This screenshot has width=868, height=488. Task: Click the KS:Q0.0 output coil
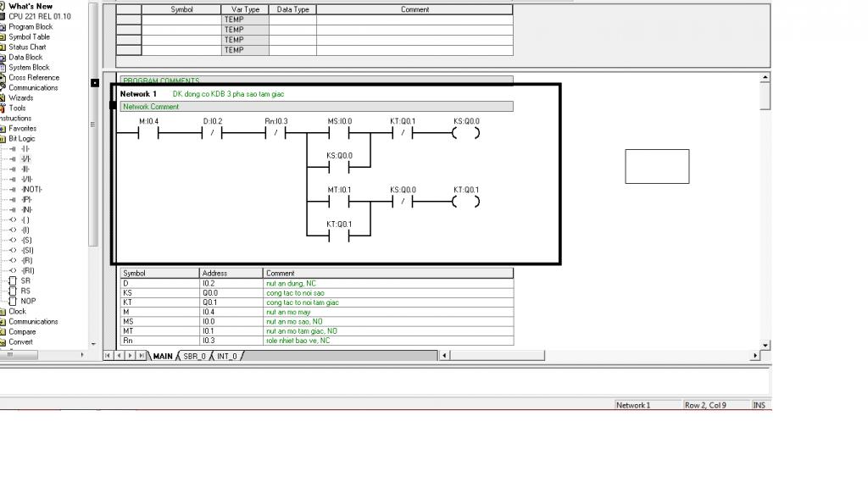coord(465,133)
